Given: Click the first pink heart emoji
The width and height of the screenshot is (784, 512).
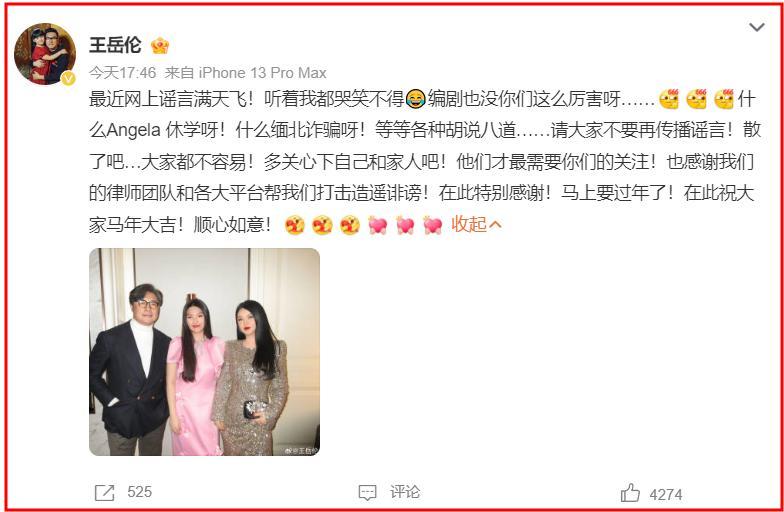Looking at the screenshot, I should [378, 225].
